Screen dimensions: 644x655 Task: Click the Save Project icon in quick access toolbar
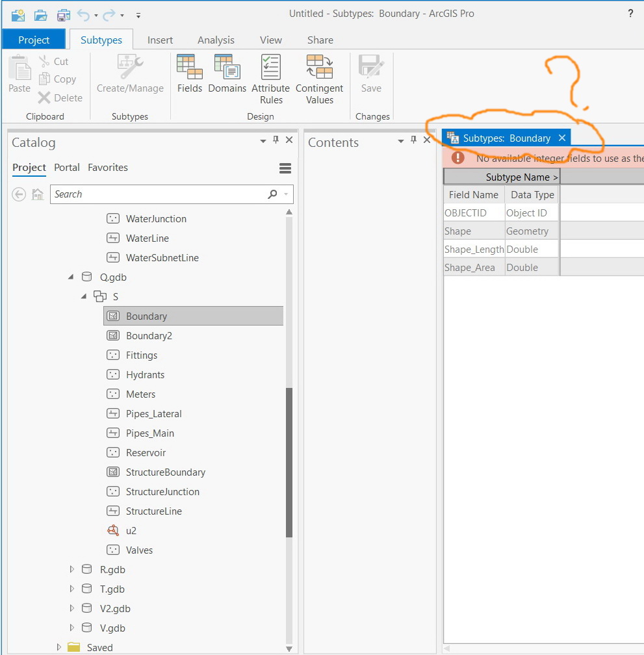pos(64,15)
